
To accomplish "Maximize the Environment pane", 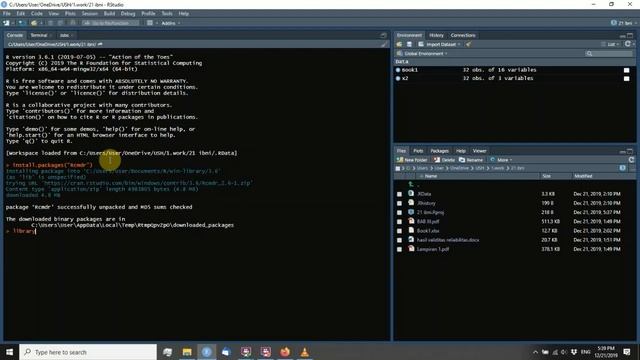I will (630, 36).
